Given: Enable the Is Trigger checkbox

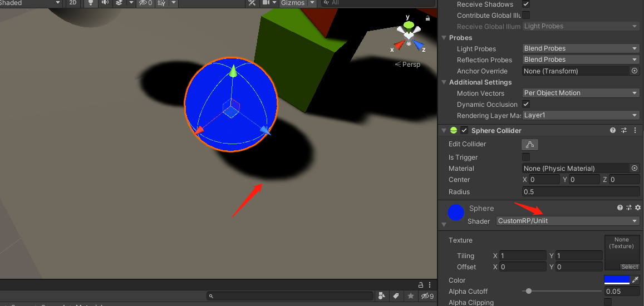Looking at the screenshot, I should tap(526, 157).
